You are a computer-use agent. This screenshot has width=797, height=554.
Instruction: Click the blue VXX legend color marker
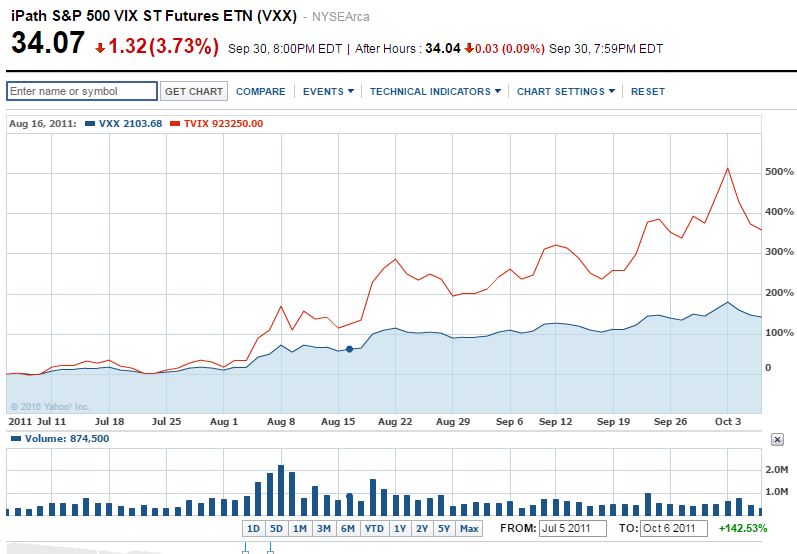(x=90, y=124)
